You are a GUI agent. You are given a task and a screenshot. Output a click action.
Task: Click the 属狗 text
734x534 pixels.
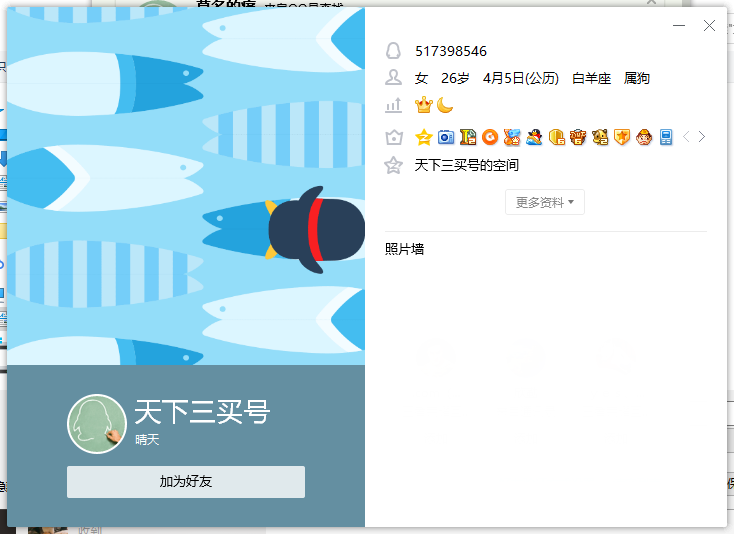[637, 78]
